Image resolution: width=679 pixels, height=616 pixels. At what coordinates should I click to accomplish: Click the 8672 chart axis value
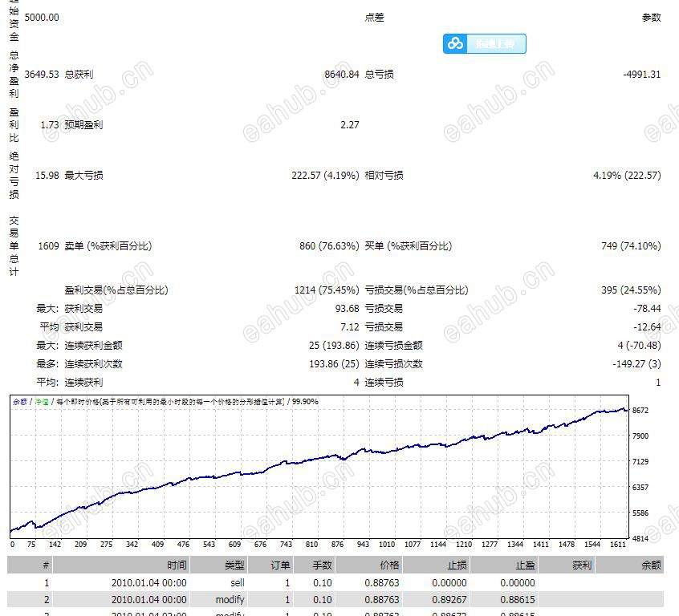coord(640,411)
